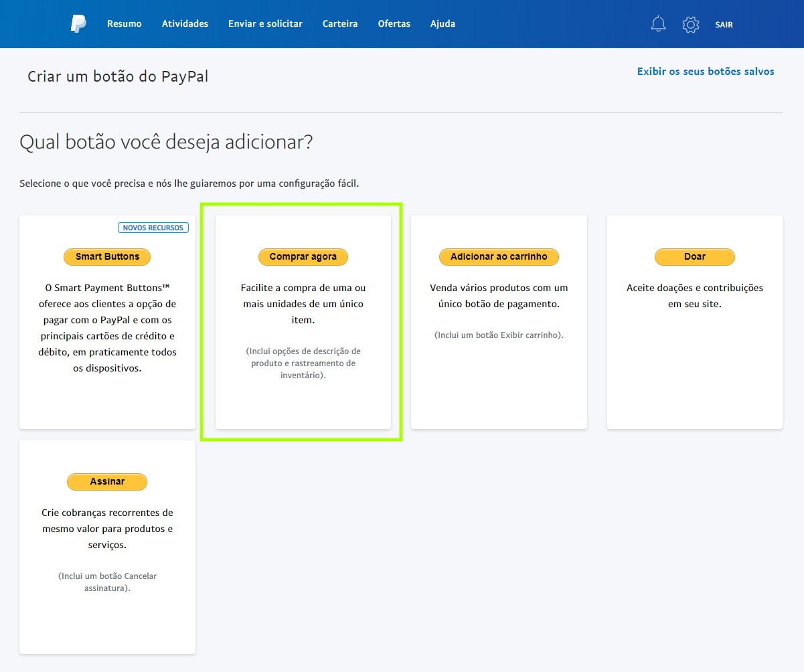The height and width of the screenshot is (672, 804).
Task: Click SAIR to log out
Action: 724,25
